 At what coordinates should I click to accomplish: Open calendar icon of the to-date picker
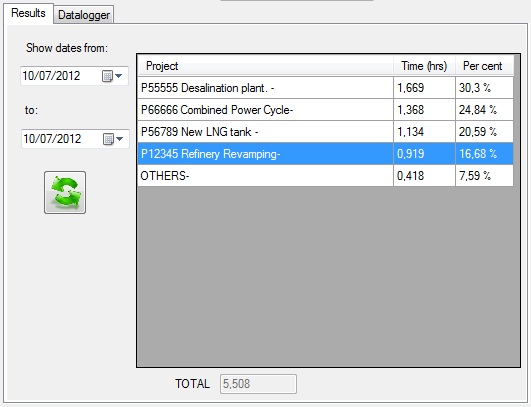[108, 139]
